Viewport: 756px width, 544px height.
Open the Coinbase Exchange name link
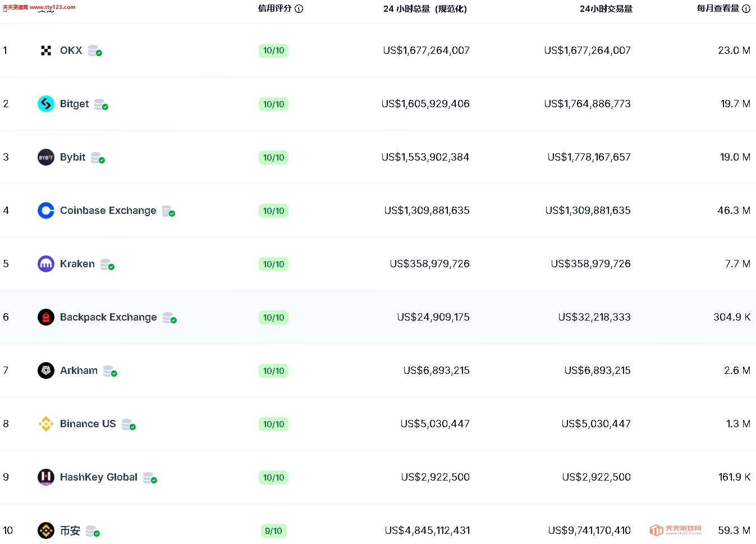[108, 211]
